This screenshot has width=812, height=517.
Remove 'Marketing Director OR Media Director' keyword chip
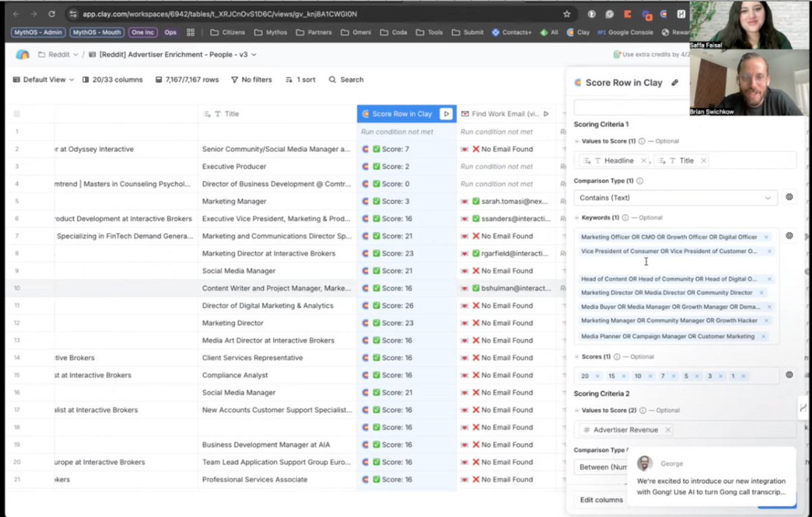coord(761,293)
